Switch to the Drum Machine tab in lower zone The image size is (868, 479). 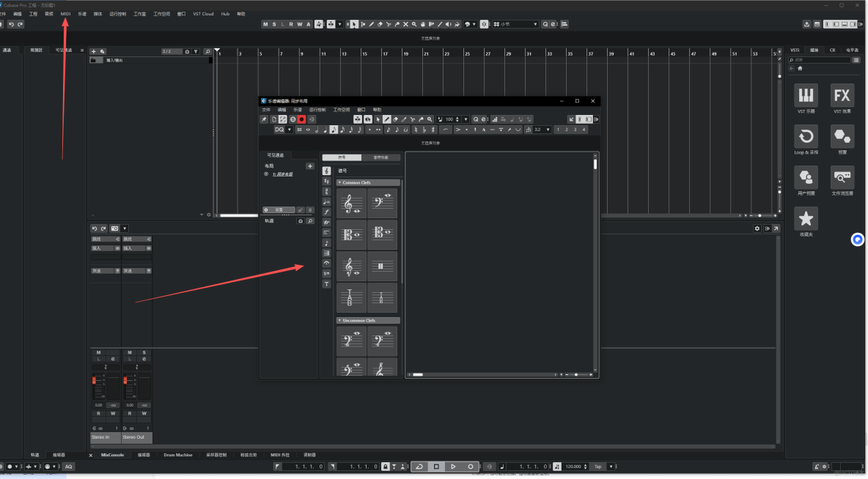pos(177,455)
